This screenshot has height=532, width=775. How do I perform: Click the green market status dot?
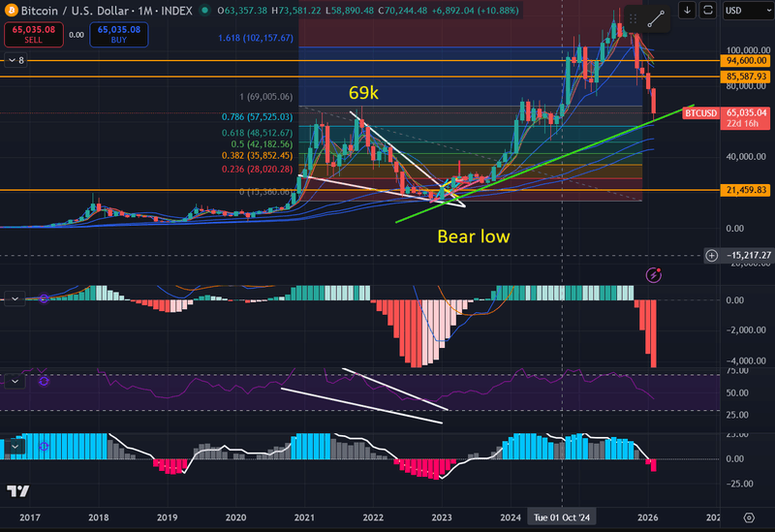coord(204,10)
